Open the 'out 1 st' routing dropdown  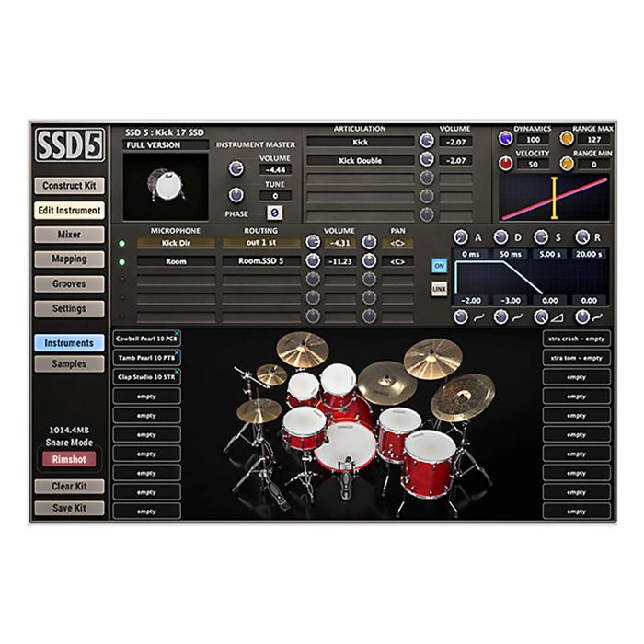pos(261,243)
